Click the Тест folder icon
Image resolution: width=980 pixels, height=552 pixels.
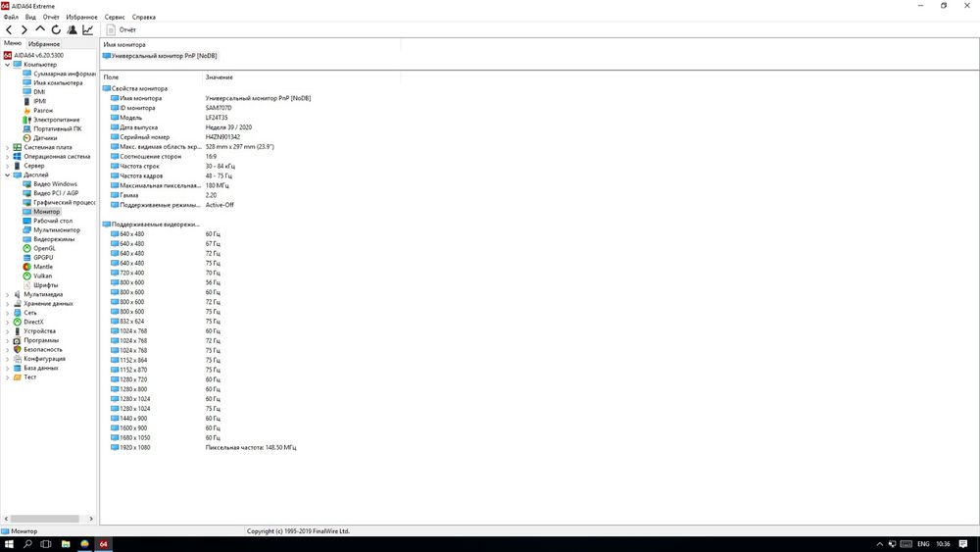(18, 376)
